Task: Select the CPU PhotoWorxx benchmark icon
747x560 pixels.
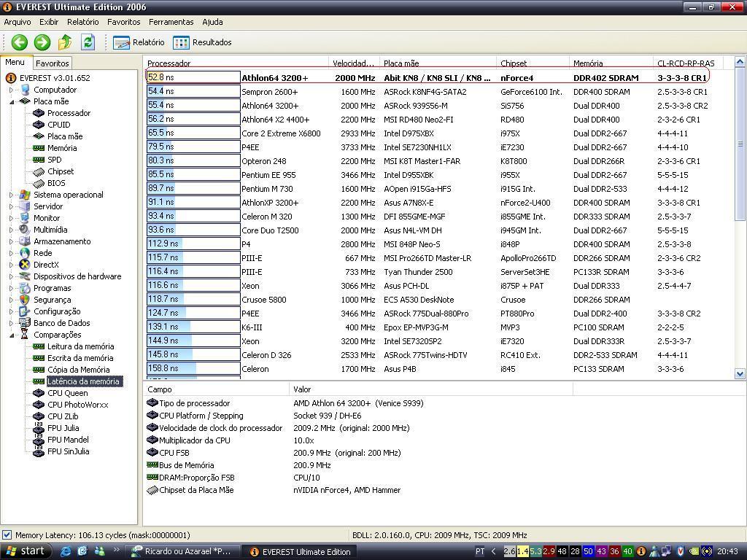Action: (39, 405)
